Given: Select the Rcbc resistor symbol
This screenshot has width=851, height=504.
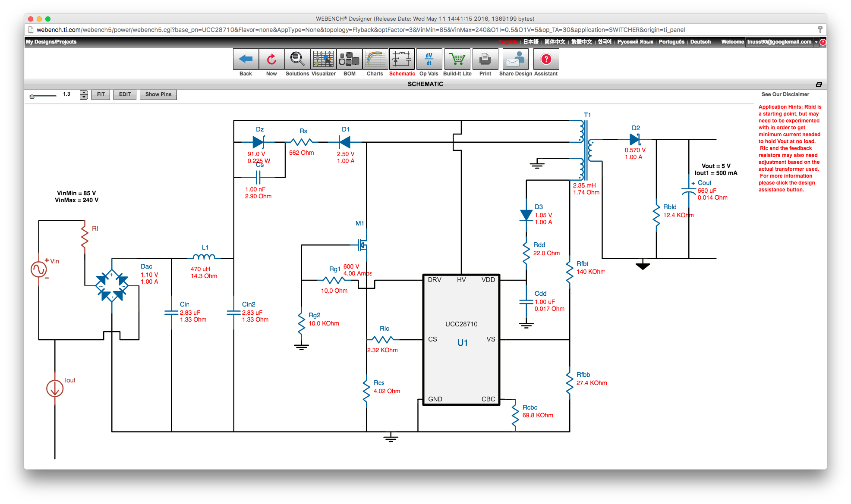Looking at the screenshot, I should 515,415.
